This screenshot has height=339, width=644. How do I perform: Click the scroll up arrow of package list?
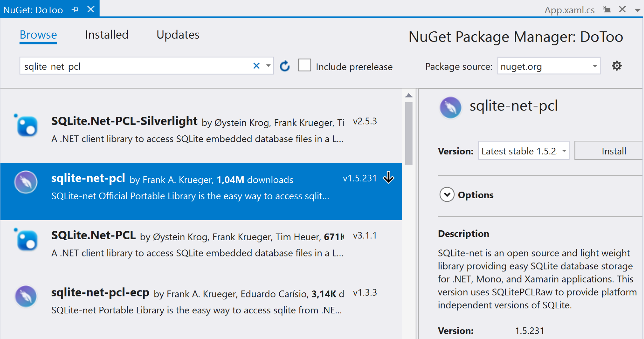point(409,95)
